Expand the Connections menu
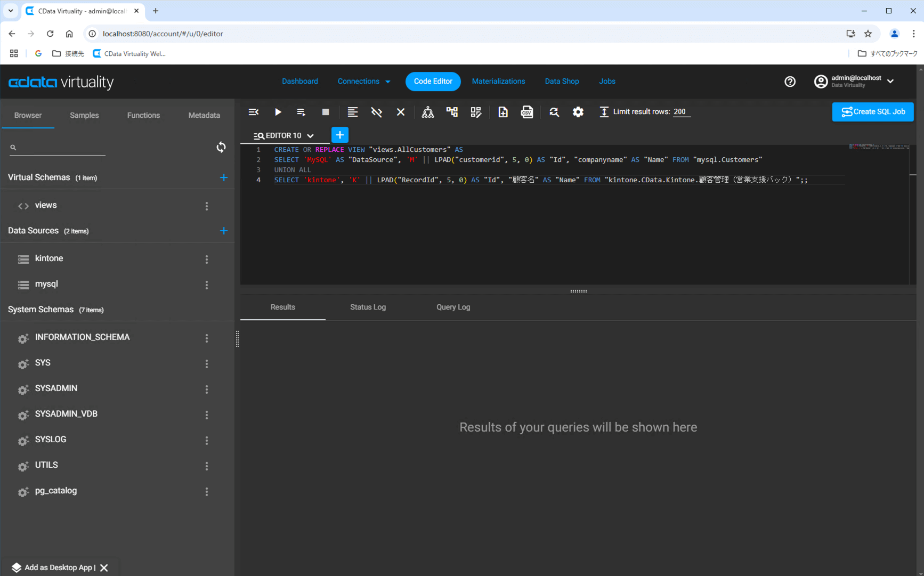This screenshot has height=576, width=924. click(364, 81)
